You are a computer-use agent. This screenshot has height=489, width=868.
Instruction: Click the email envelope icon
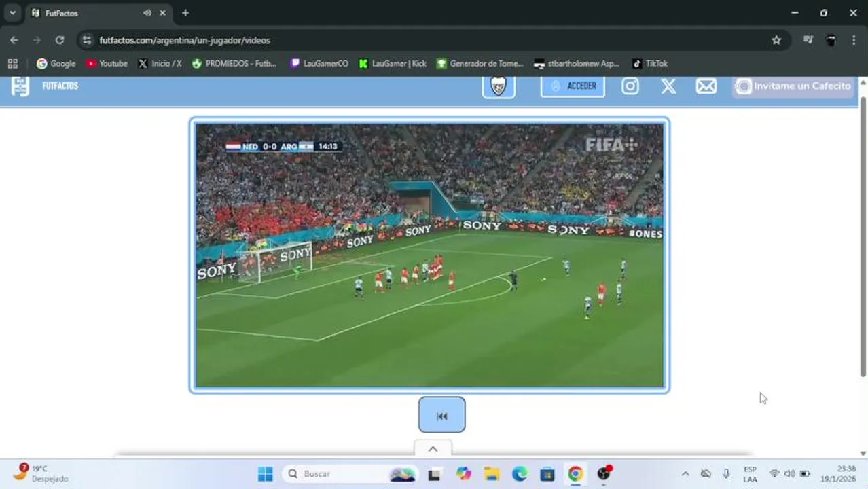click(706, 86)
